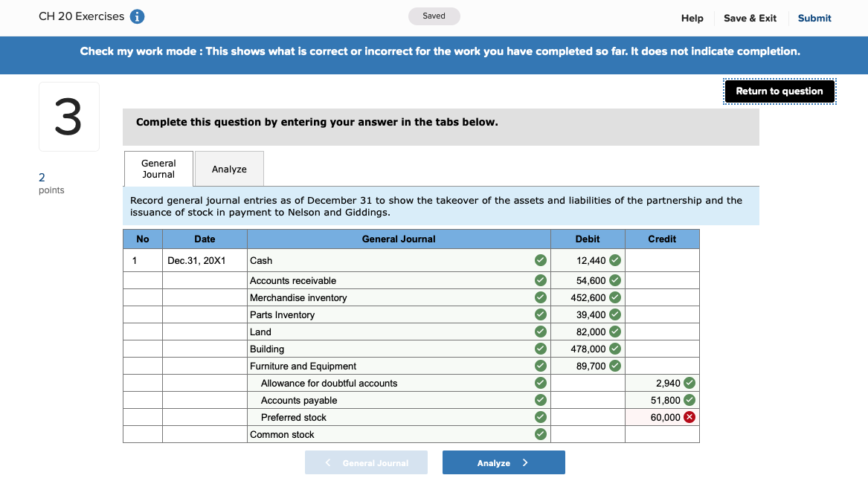The height and width of the screenshot is (478, 868).
Task: Switch to the Analyze tab
Action: 228,168
